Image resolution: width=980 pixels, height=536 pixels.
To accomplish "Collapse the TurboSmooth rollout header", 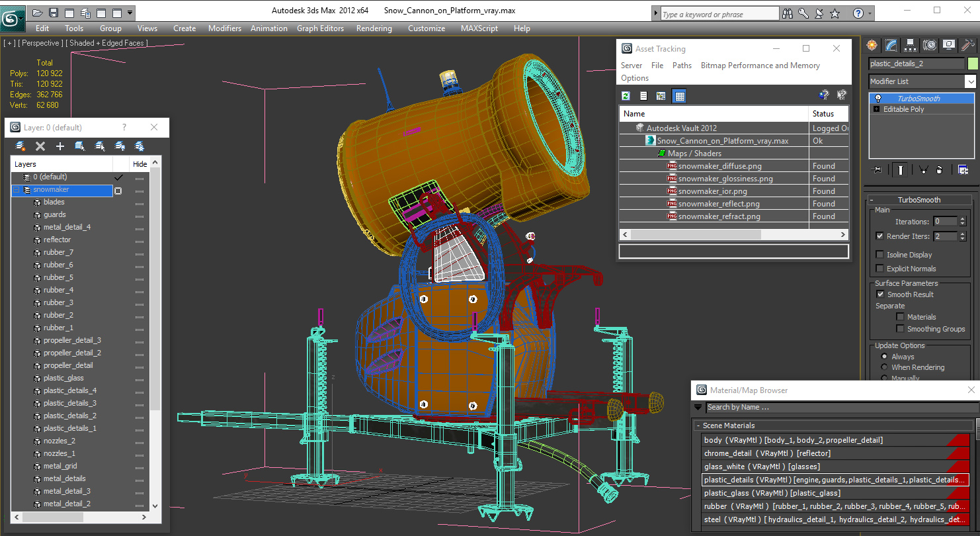I will click(919, 200).
